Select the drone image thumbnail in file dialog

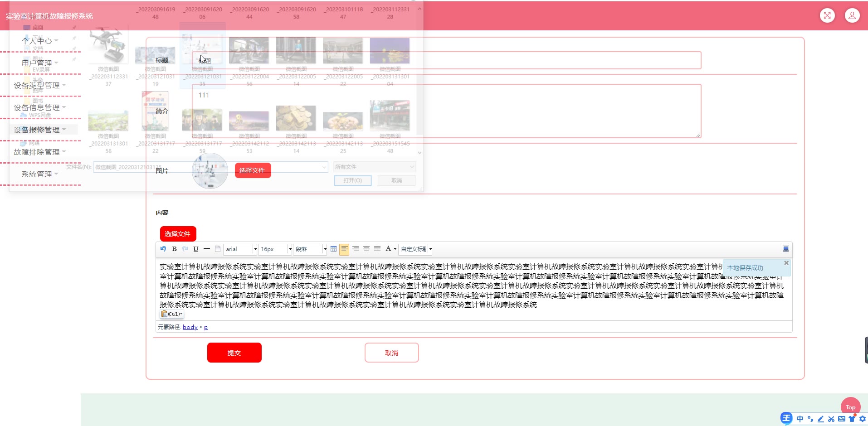(x=108, y=44)
